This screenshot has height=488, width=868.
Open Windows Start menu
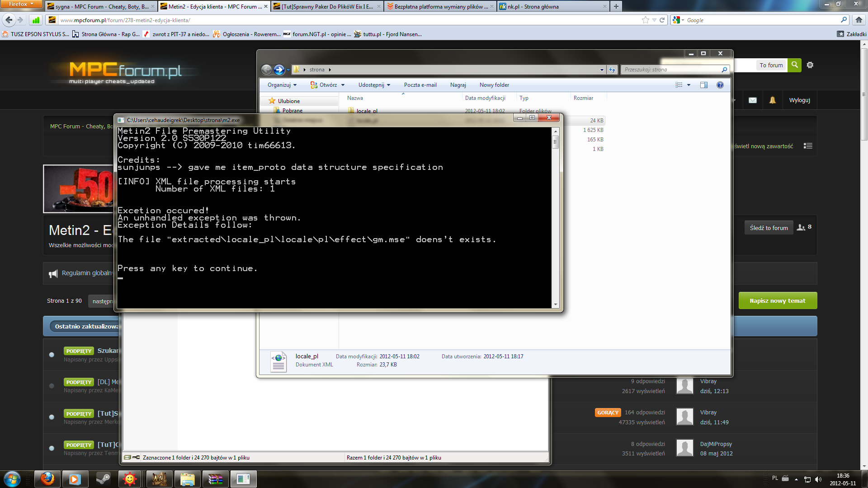tap(12, 479)
